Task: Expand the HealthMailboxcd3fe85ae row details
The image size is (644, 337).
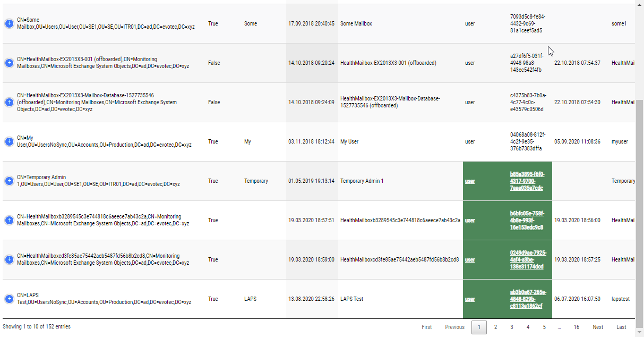Action: (x=8, y=259)
